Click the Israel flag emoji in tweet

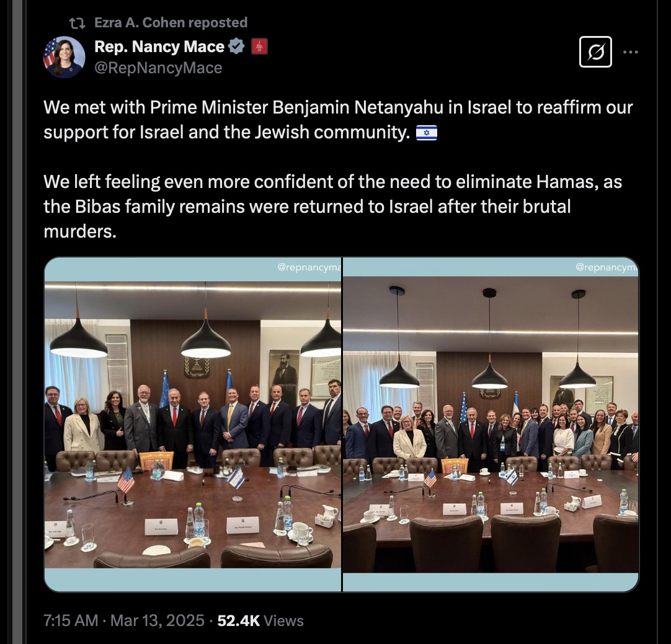coord(427,133)
